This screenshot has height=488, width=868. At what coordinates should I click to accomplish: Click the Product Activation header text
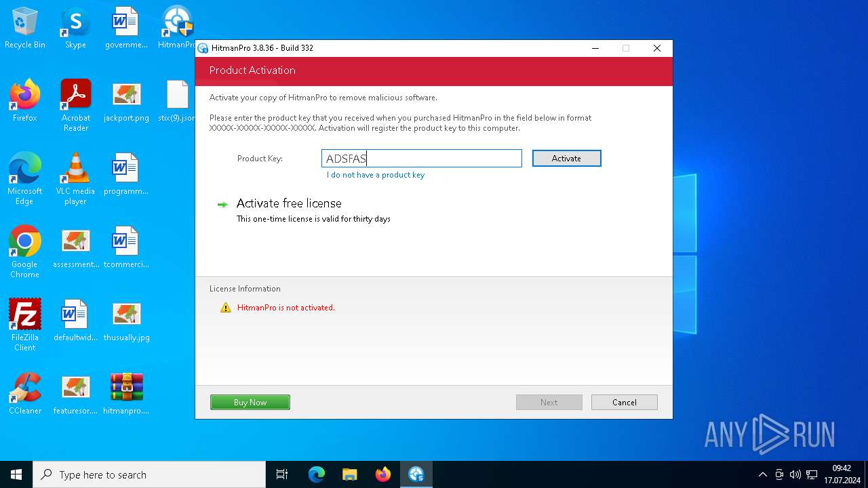[252, 70]
